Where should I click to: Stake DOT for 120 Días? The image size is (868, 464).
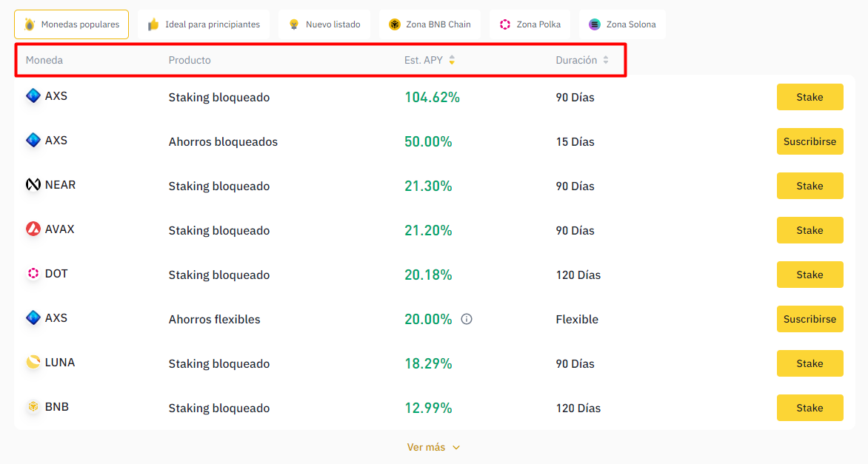coord(810,275)
